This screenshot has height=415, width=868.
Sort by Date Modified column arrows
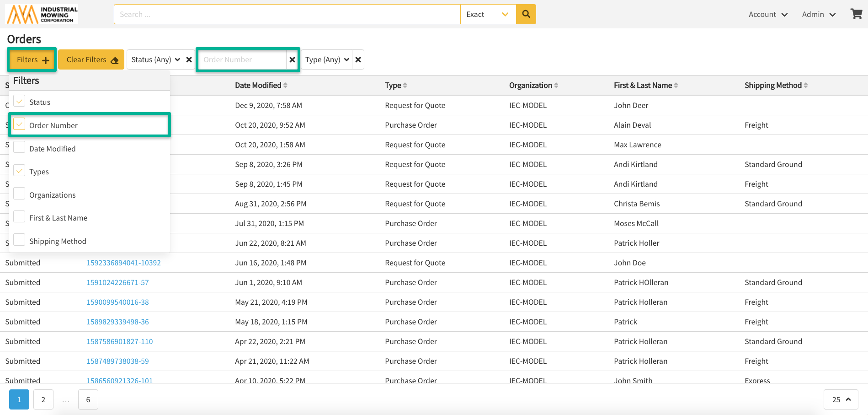click(285, 86)
